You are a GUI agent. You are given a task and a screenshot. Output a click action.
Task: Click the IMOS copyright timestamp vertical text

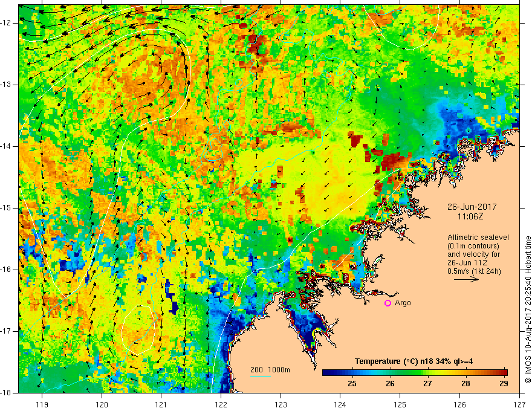(528, 310)
